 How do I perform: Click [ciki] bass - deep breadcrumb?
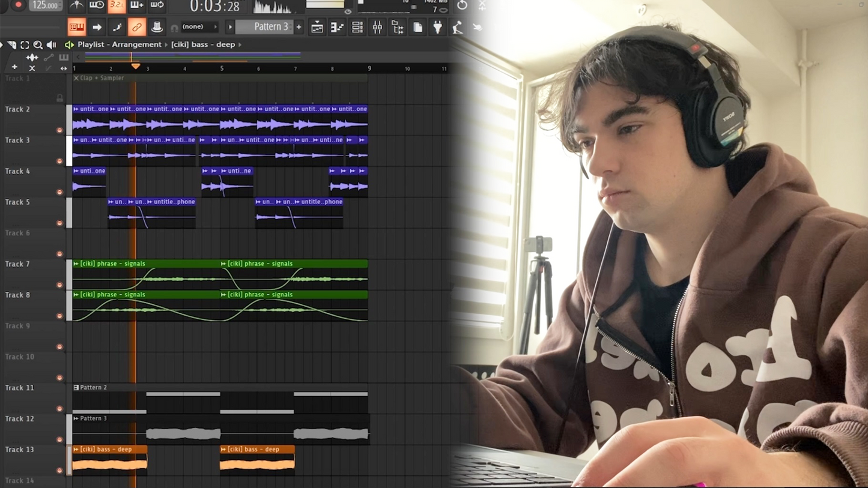(203, 44)
